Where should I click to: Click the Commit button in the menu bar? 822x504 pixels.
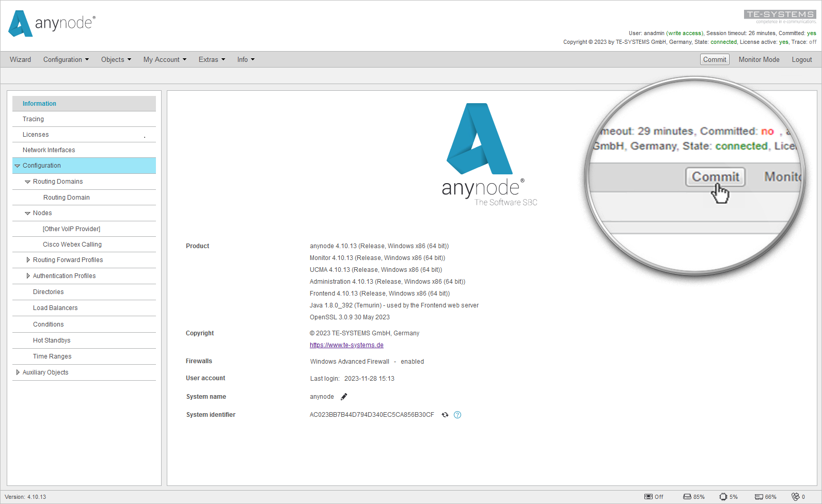click(715, 59)
